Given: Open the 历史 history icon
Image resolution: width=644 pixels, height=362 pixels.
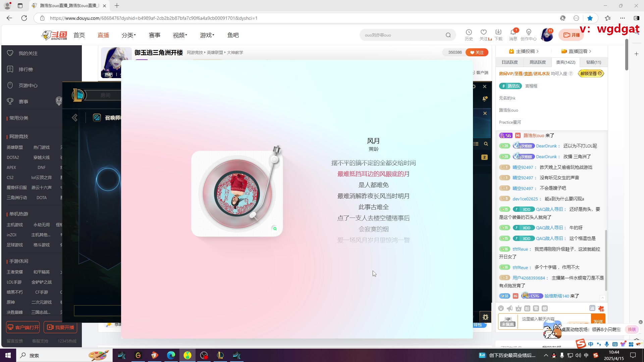Looking at the screenshot, I should (469, 35).
